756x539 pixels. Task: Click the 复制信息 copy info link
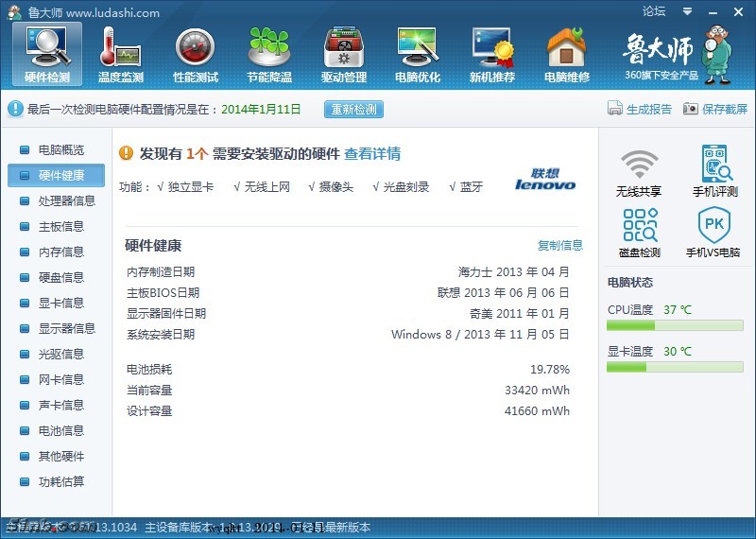click(x=559, y=246)
